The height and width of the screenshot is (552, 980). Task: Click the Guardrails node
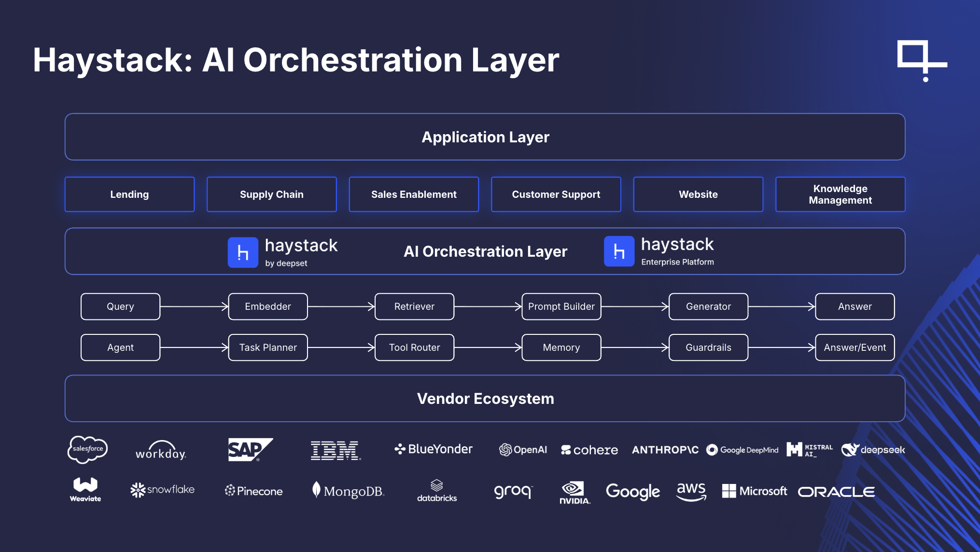[x=708, y=347]
